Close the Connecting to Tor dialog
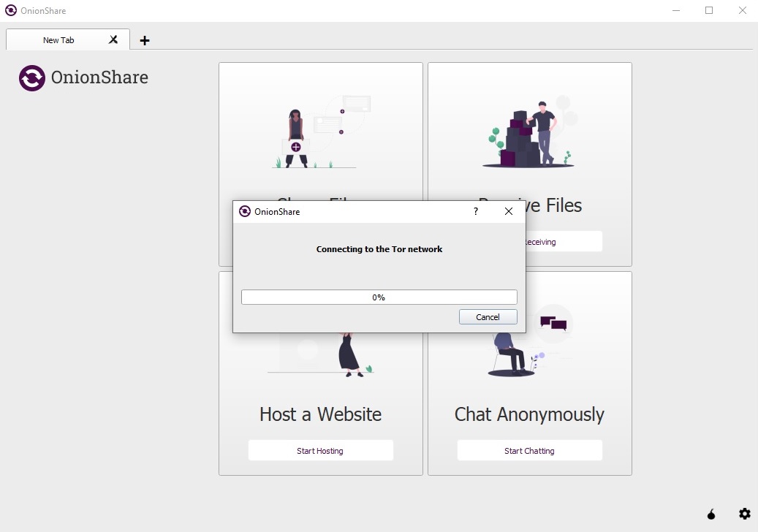758x532 pixels. [509, 211]
